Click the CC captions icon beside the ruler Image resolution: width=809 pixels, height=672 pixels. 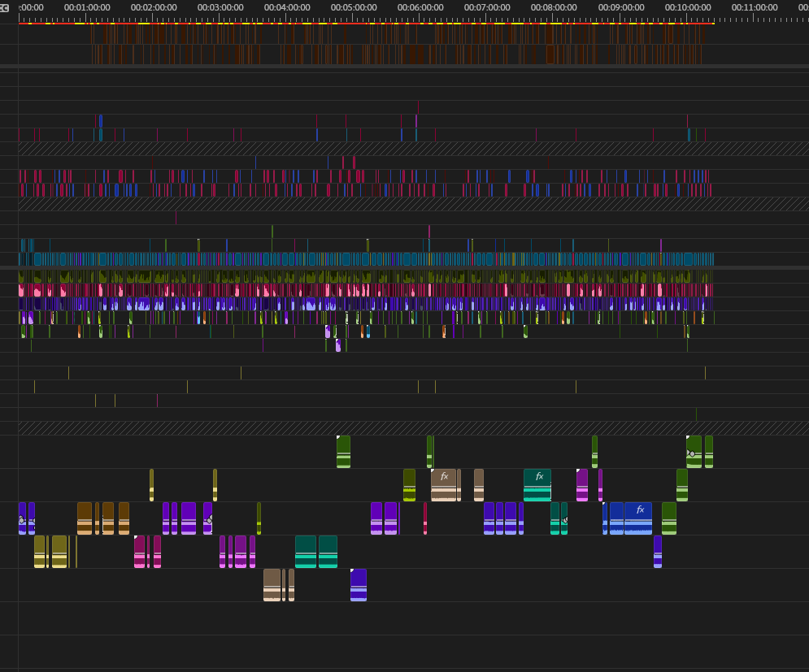(5, 8)
